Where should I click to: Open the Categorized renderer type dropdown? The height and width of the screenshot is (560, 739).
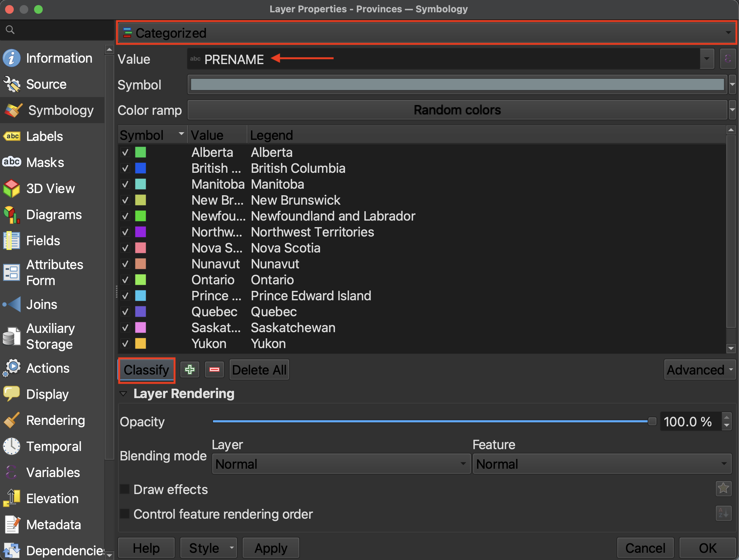pyautogui.click(x=426, y=33)
